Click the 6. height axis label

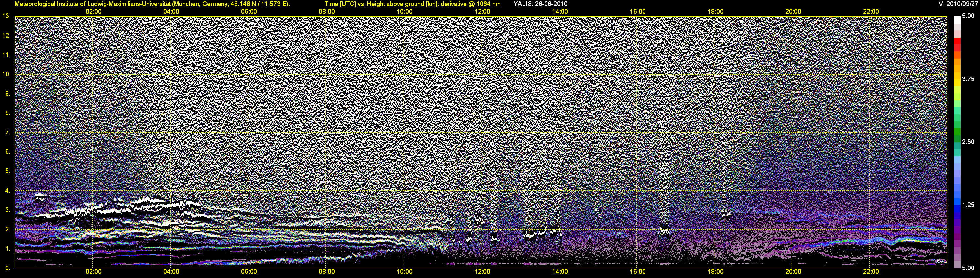coord(8,151)
